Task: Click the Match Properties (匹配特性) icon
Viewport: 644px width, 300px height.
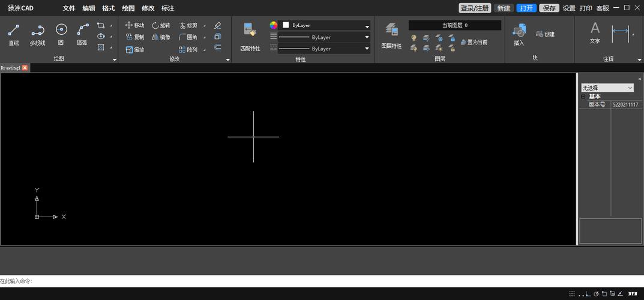Action: pyautogui.click(x=250, y=36)
